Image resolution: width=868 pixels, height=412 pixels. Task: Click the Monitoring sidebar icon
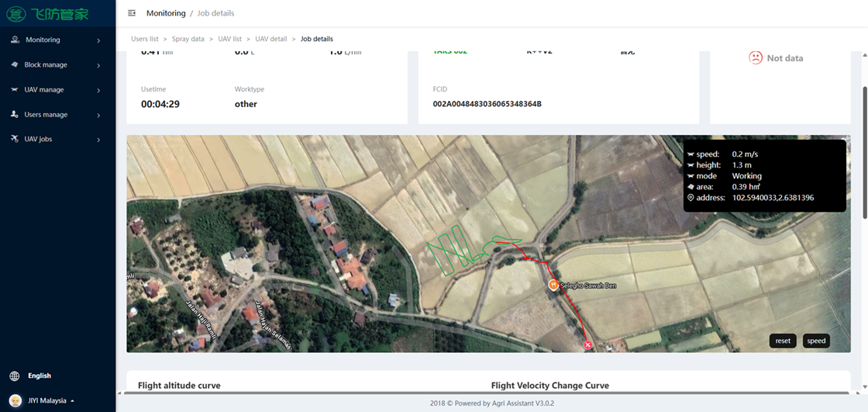pos(15,40)
